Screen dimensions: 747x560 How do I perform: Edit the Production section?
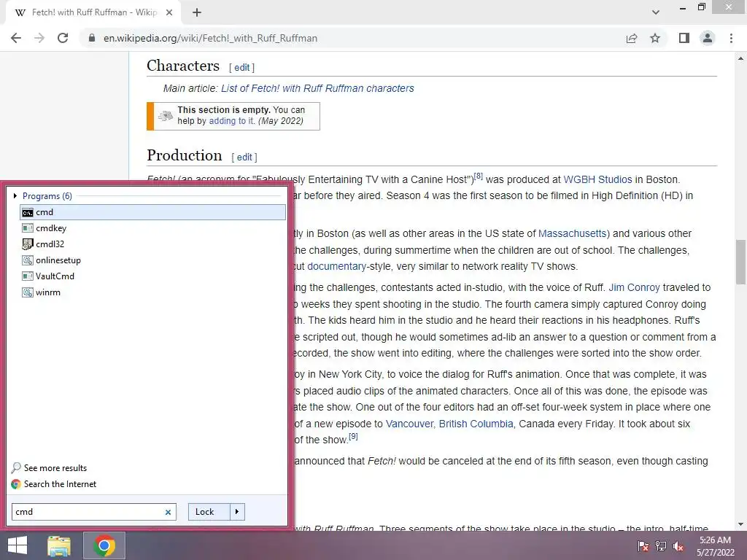click(x=244, y=157)
